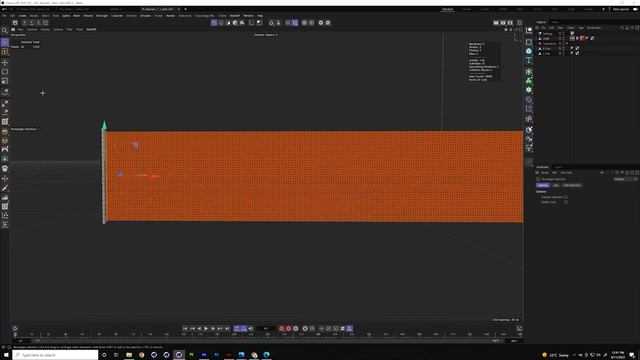640x360 pixels.
Task: Switch to the Soft Selection tab
Action: [572, 185]
